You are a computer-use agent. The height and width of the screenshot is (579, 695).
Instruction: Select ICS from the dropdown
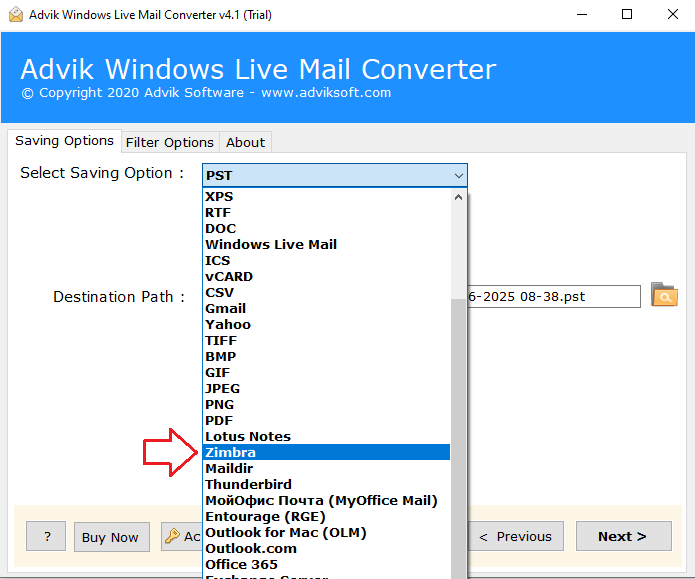pyautogui.click(x=326, y=260)
